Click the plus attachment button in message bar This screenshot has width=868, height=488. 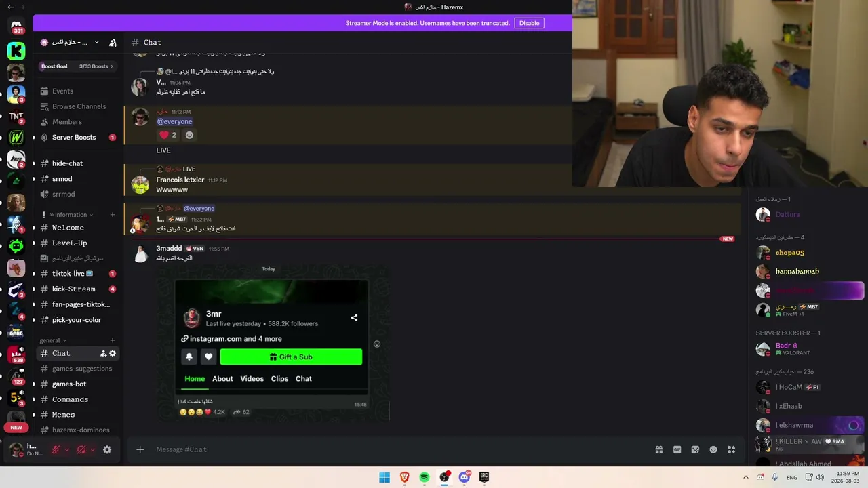tap(140, 449)
